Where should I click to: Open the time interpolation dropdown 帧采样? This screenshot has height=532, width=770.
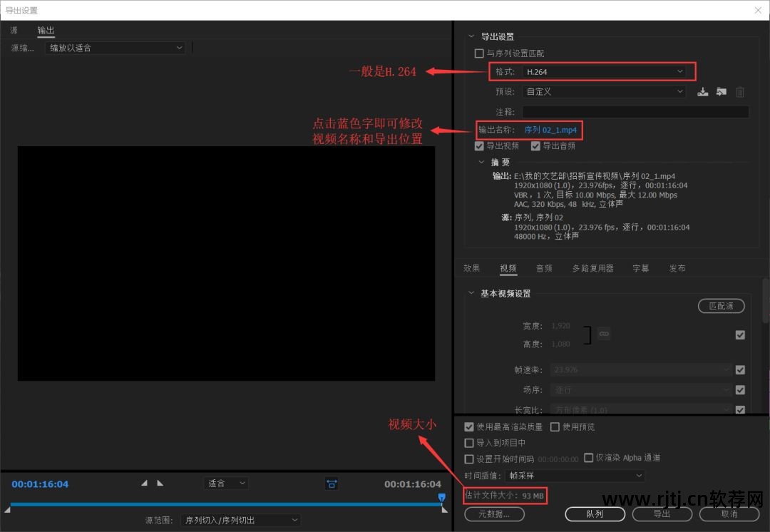tap(574, 476)
